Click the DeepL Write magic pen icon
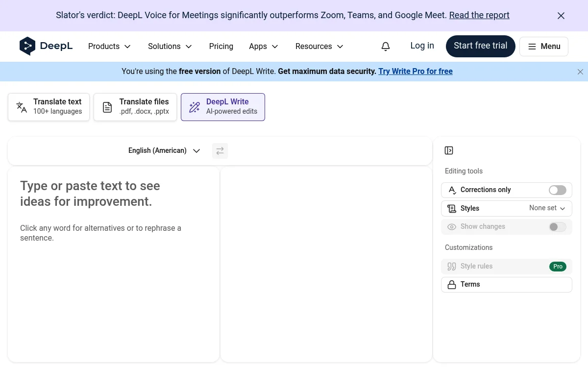The width and height of the screenshot is (588, 392). (195, 107)
